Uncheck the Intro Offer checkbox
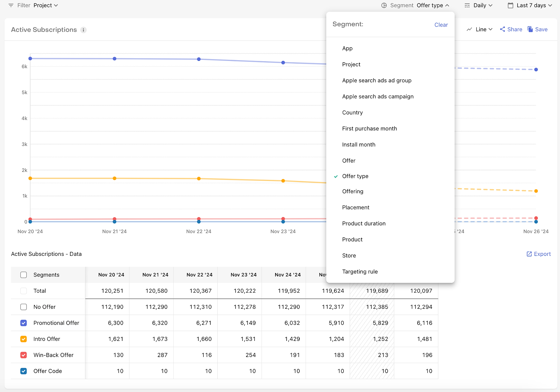The height and width of the screenshot is (392, 560). pyautogui.click(x=23, y=339)
